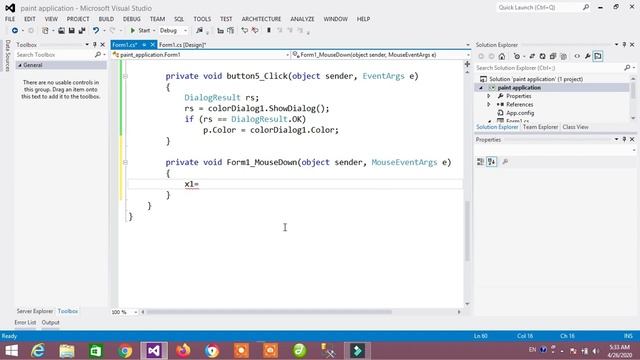The height and width of the screenshot is (360, 640).
Task: Toggle Preview Selected Items in Solution Explorer
Action: (x=598, y=56)
